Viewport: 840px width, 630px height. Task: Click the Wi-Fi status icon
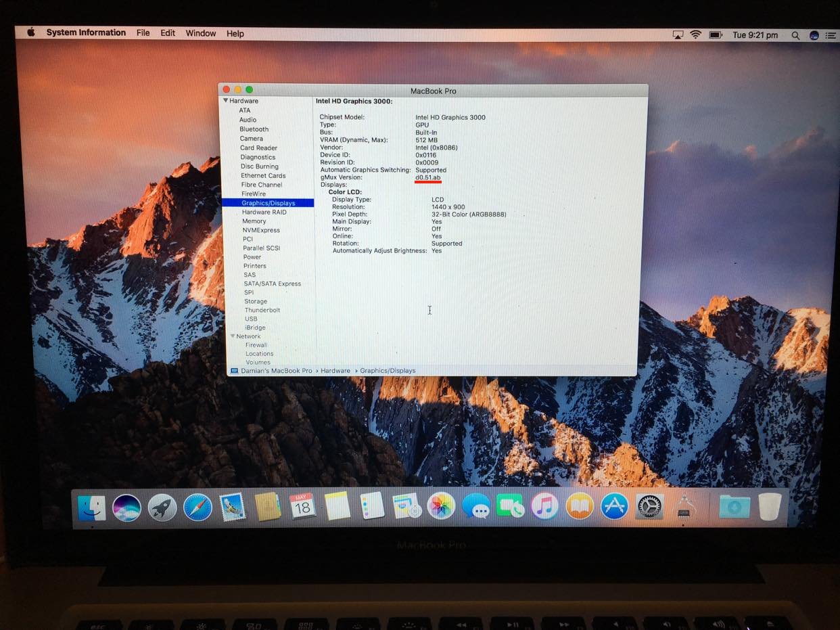[695, 35]
